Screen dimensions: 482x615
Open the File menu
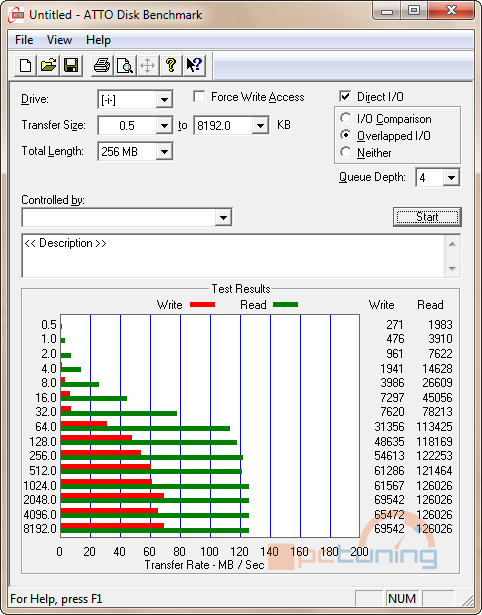24,40
